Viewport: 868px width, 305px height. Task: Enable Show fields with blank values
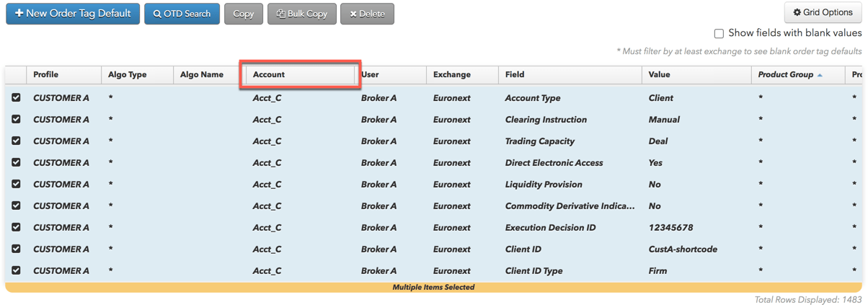click(x=719, y=33)
